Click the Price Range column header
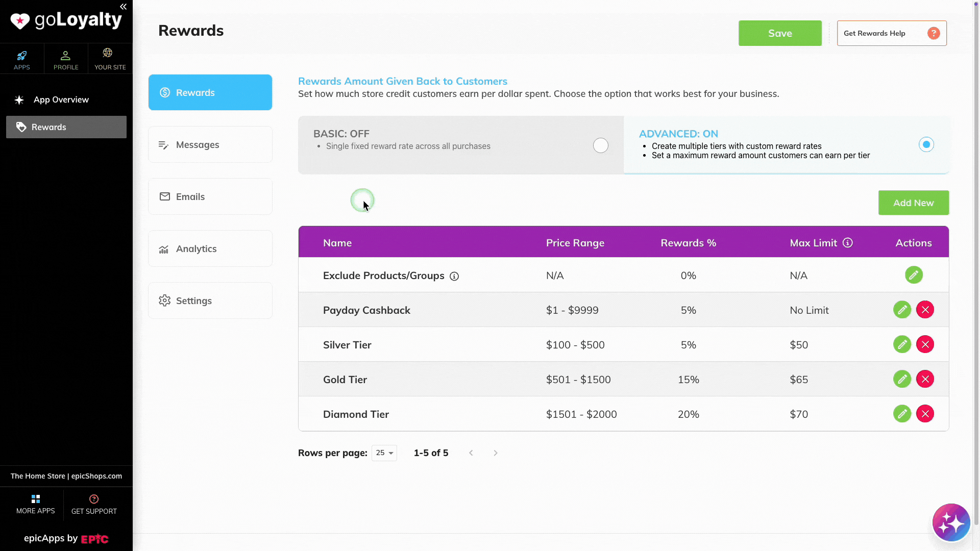The height and width of the screenshot is (551, 980). (575, 243)
